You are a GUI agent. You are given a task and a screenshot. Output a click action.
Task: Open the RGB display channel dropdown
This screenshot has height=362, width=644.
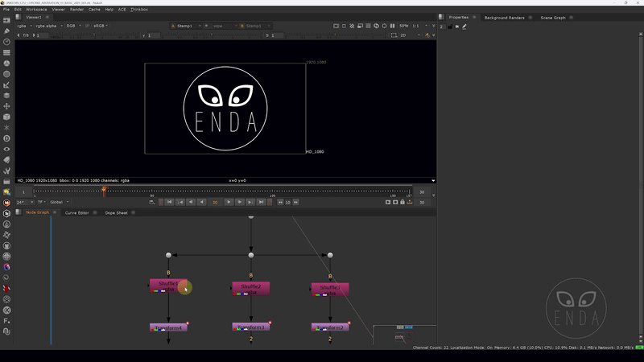73,26
